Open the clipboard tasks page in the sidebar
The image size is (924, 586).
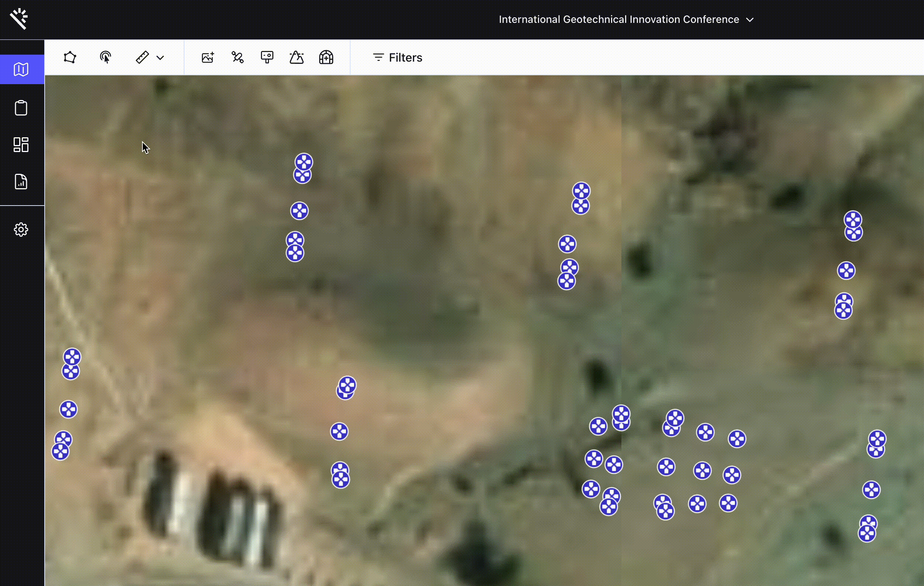pos(21,108)
